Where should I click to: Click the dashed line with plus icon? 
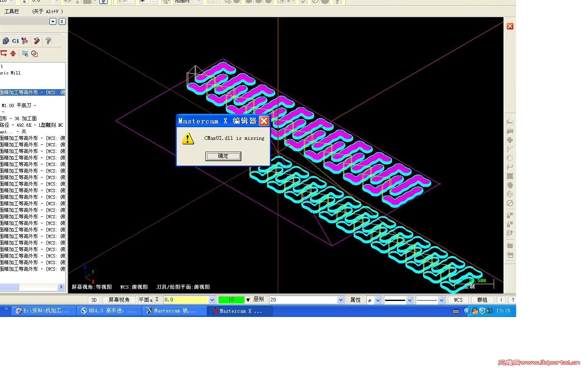(510, 149)
